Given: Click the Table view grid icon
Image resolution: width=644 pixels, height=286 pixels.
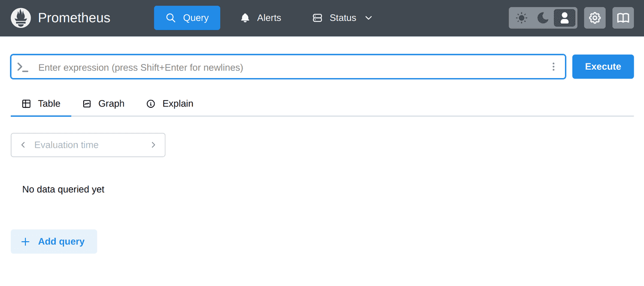Looking at the screenshot, I should (x=26, y=103).
